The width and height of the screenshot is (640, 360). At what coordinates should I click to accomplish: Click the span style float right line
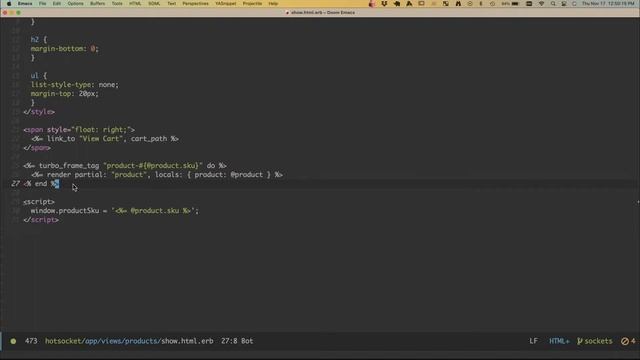pos(79,130)
